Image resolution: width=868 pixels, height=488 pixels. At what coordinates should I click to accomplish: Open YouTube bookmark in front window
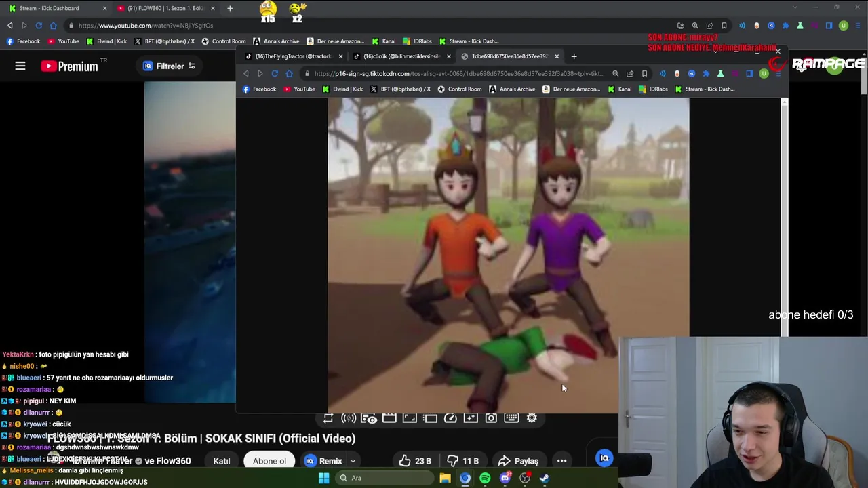(299, 89)
